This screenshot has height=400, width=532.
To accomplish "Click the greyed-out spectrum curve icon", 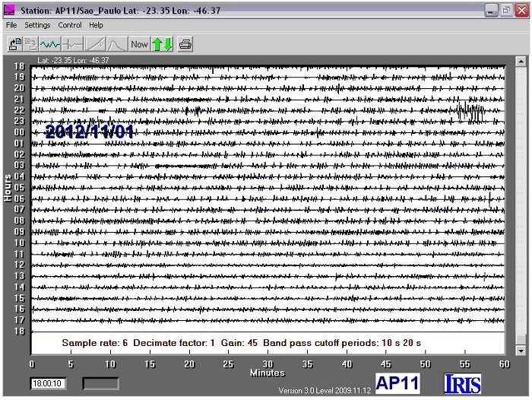I will tap(117, 44).
